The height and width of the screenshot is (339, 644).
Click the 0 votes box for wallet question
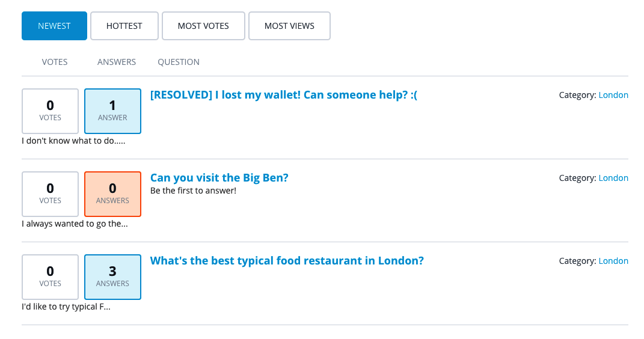pyautogui.click(x=50, y=111)
